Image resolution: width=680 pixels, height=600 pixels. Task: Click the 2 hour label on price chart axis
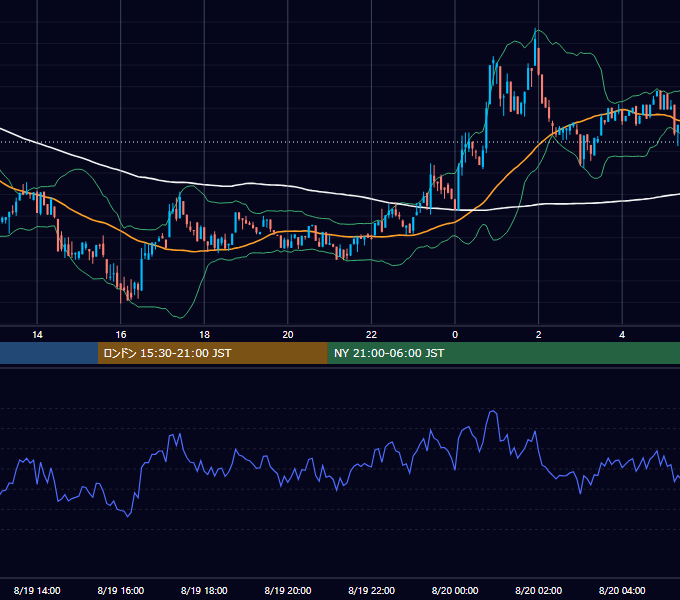tap(539, 335)
